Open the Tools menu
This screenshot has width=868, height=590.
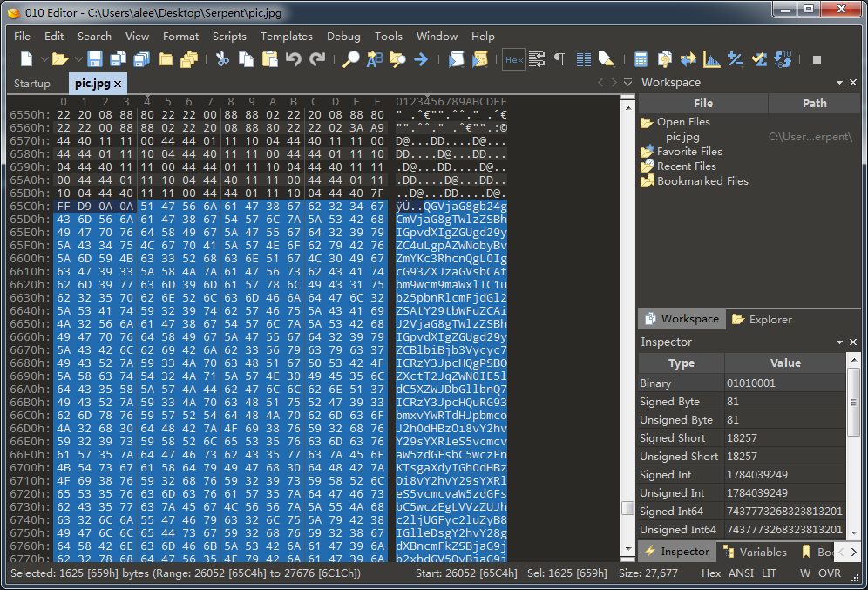tap(388, 37)
